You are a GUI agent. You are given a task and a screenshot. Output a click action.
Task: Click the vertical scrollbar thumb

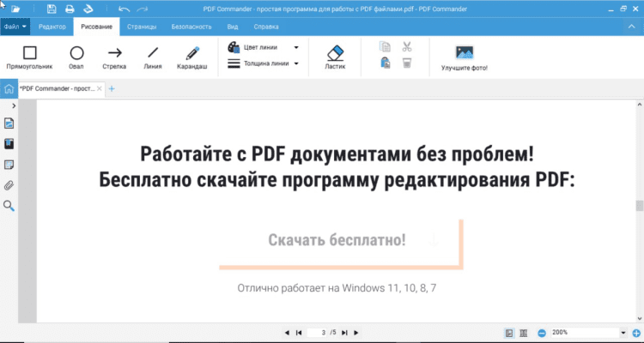tap(639, 206)
